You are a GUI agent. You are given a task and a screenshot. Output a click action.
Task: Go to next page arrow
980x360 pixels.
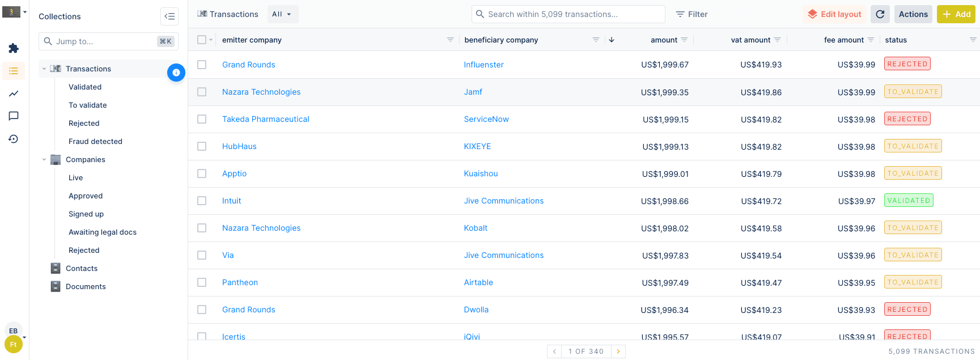pos(618,351)
